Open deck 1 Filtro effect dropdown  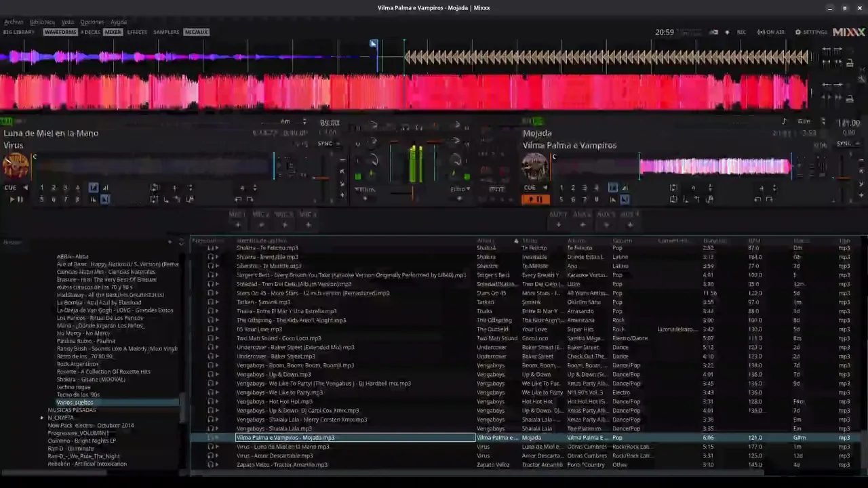point(365,190)
